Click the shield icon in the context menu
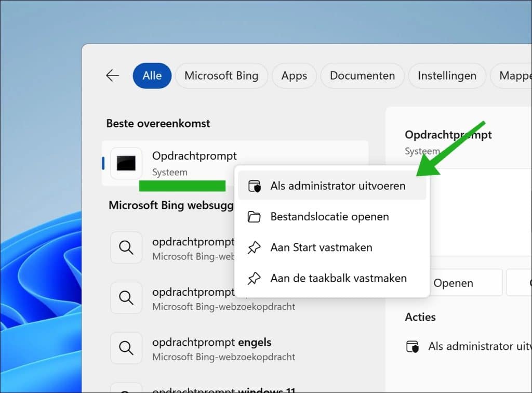The image size is (532, 393). (x=255, y=186)
